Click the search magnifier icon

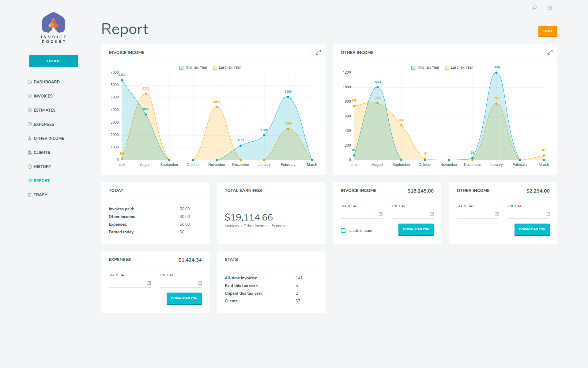pos(534,8)
